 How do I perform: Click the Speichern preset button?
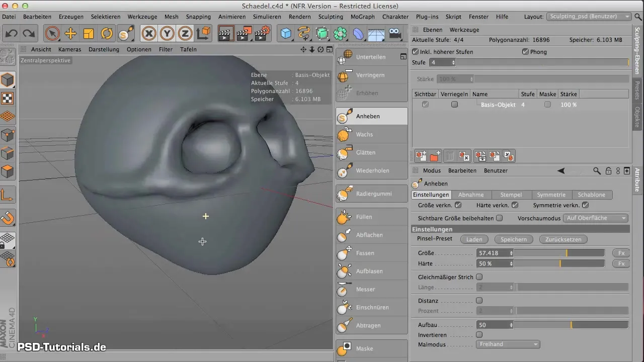tap(514, 239)
